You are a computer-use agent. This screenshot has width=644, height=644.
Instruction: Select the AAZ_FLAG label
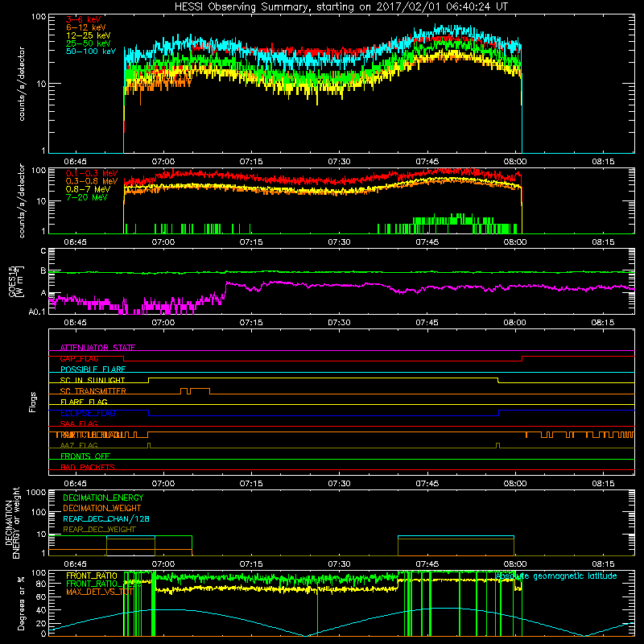click(79, 445)
